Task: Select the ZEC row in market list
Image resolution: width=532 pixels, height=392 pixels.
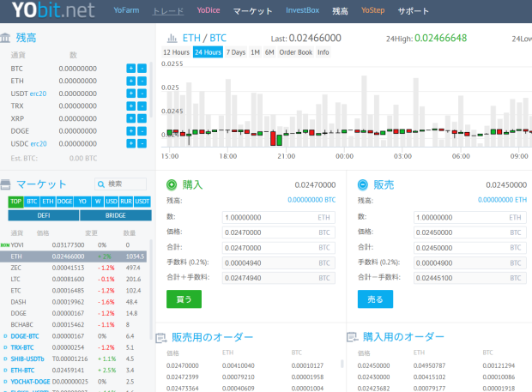Action: point(74,268)
